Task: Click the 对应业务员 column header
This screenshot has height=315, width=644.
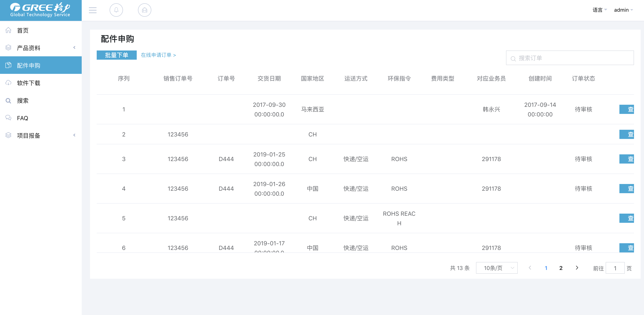Action: (x=491, y=79)
